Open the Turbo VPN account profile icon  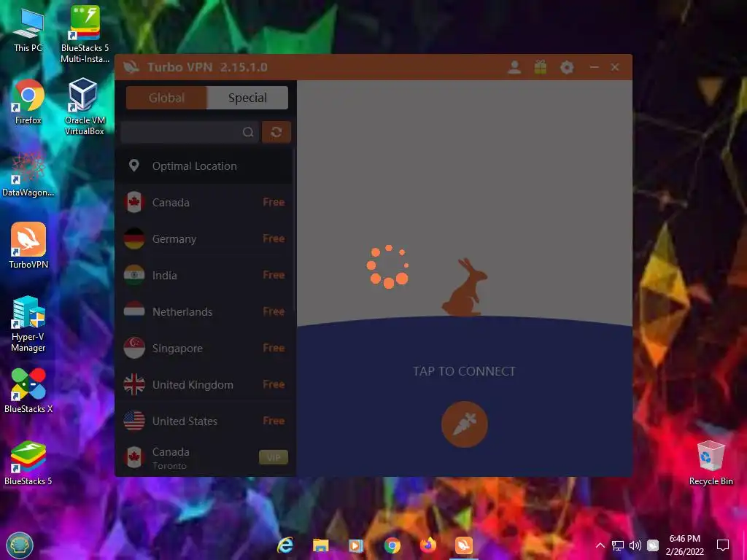tap(514, 67)
